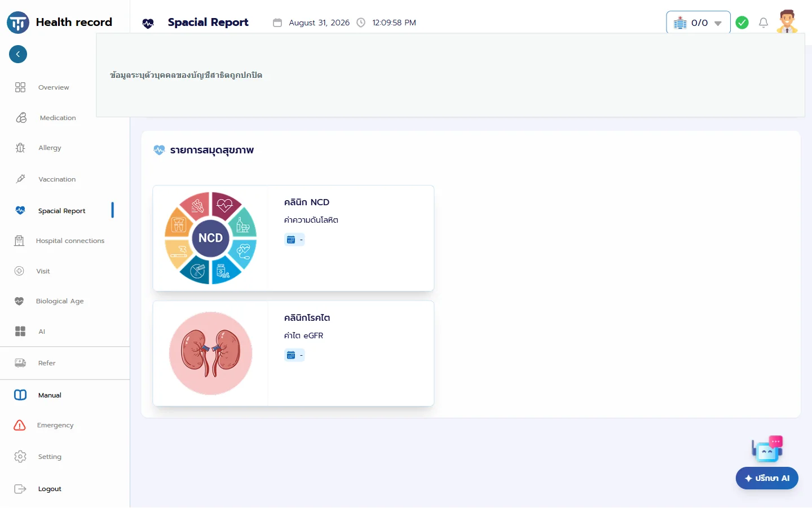Screen dimensions: 812x508
Task: Click the calendar icon under ค่าความดันโลหิต
Action: click(291, 240)
